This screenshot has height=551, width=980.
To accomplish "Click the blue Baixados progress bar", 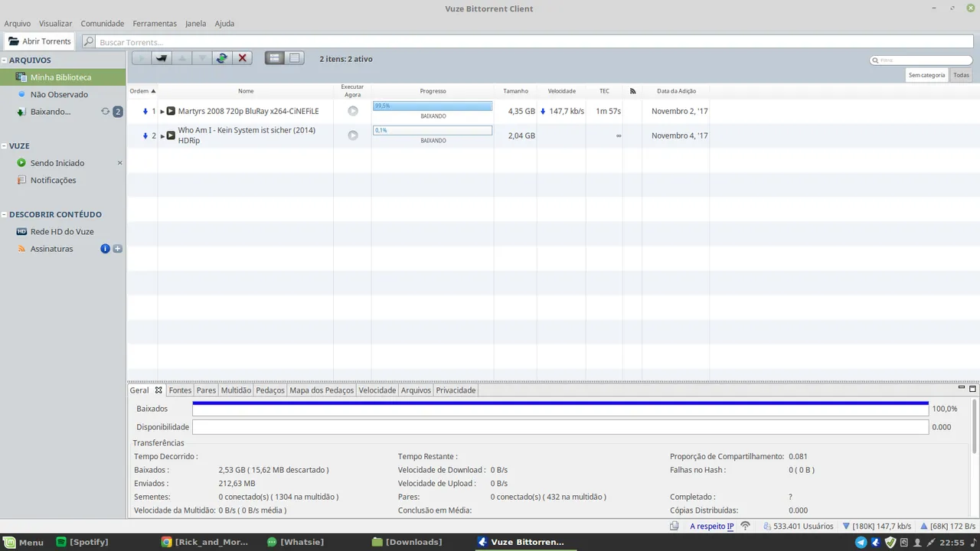I will click(x=560, y=409).
